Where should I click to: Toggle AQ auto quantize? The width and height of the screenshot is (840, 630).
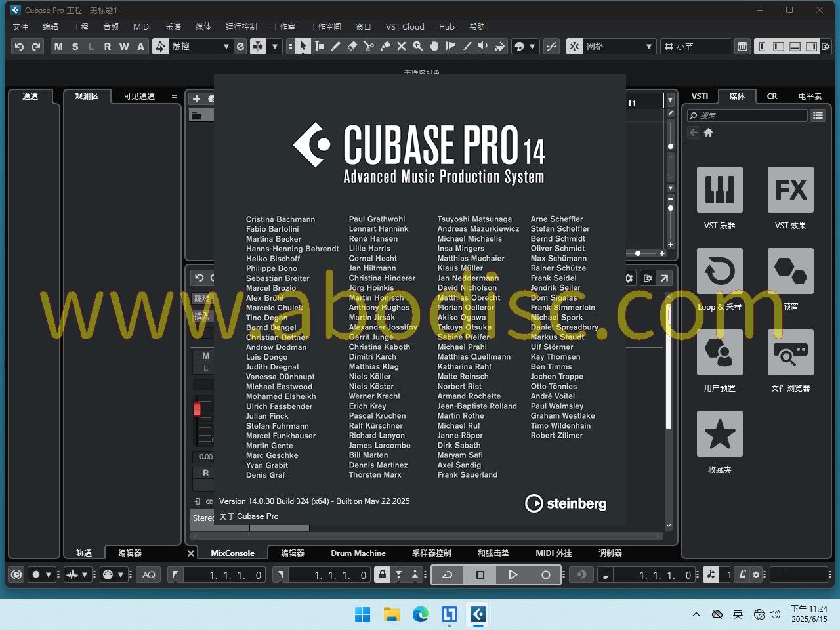click(x=149, y=575)
